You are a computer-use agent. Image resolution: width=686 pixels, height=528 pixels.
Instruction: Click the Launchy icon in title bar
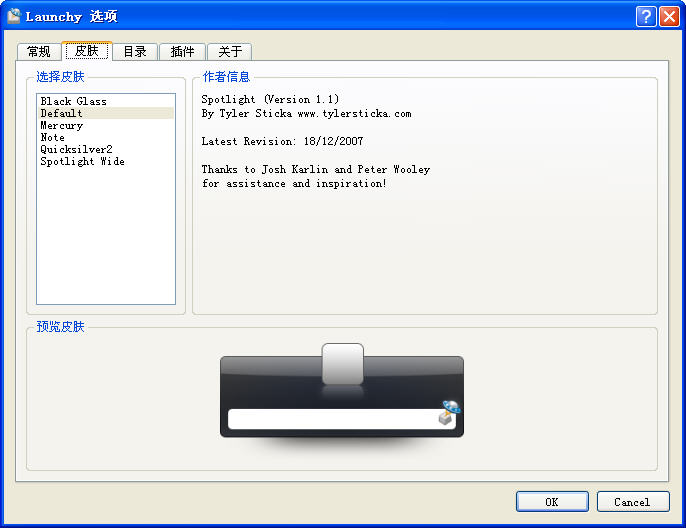pos(14,16)
